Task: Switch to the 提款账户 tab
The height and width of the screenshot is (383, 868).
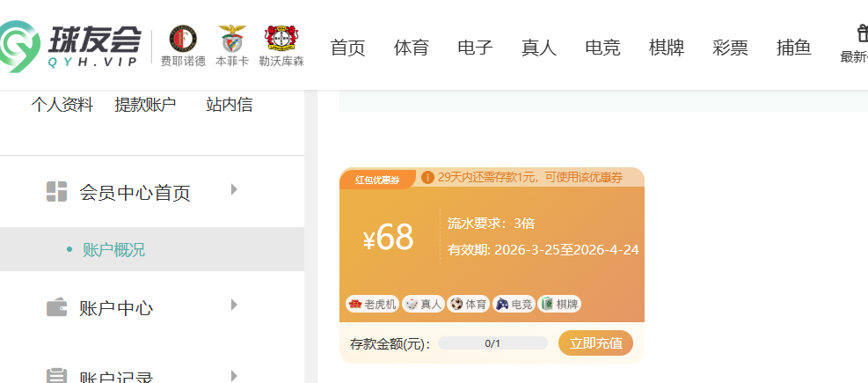Action: click(x=145, y=105)
